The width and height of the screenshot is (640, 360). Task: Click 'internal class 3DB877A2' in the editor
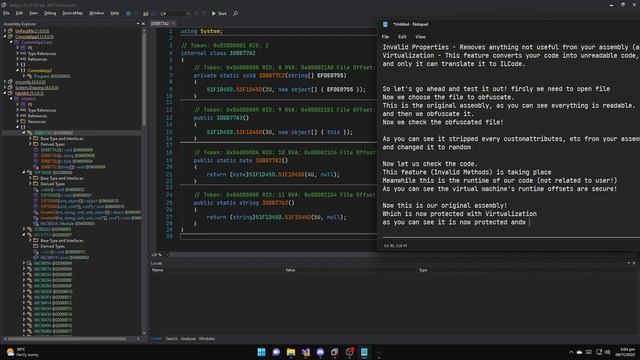tap(218, 53)
